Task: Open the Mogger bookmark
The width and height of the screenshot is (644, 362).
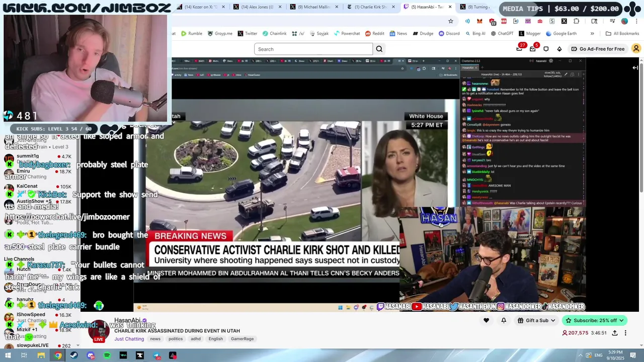Action: coord(530,34)
